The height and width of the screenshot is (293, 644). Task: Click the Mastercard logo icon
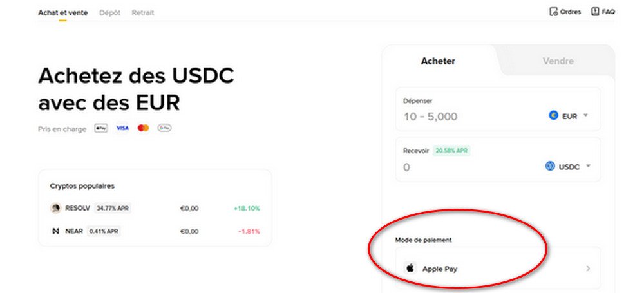click(143, 128)
